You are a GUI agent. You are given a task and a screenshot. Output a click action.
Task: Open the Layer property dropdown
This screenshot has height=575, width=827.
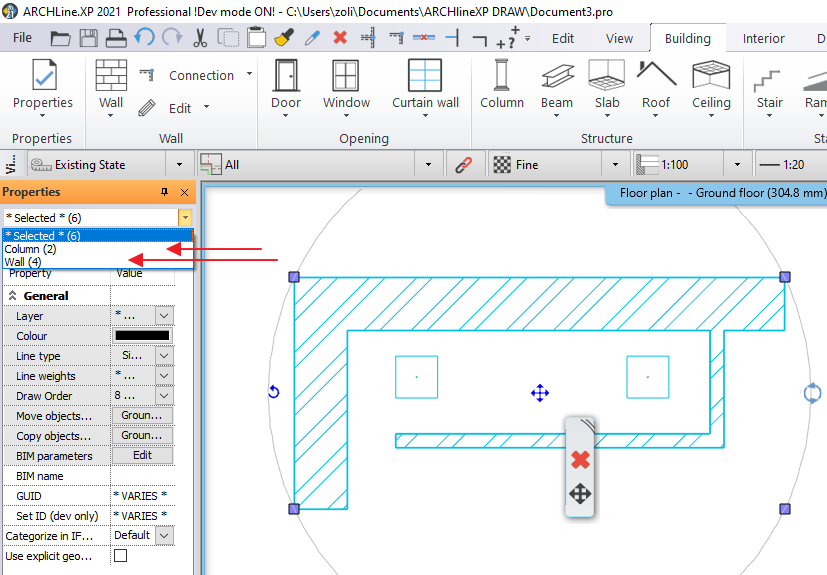pos(164,316)
